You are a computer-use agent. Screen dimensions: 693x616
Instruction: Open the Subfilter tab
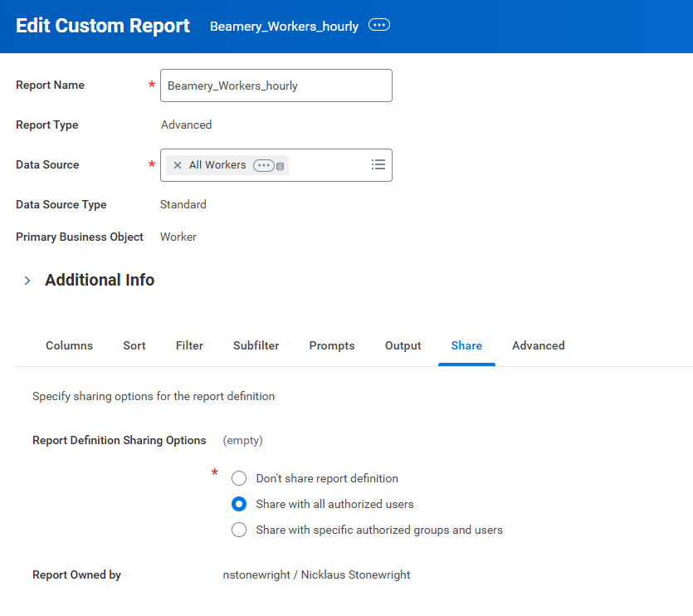[x=256, y=345]
